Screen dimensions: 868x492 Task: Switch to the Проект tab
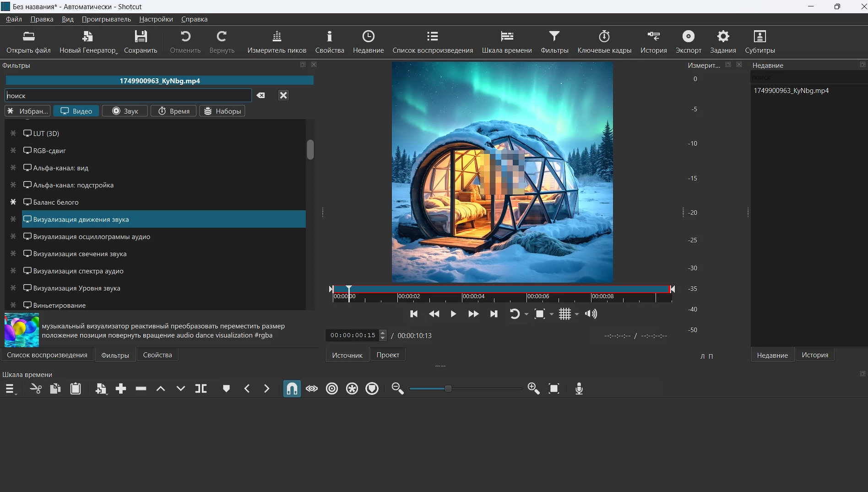pyautogui.click(x=387, y=355)
